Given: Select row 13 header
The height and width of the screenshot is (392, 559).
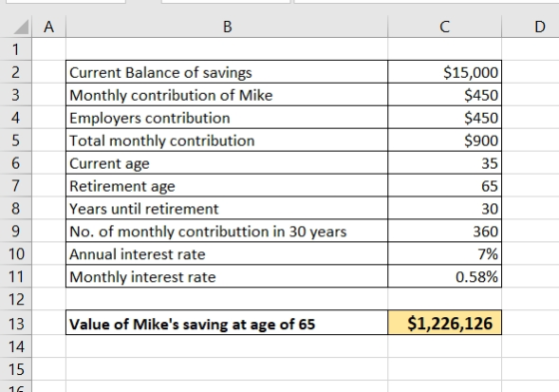Looking at the screenshot, I should tap(16, 323).
